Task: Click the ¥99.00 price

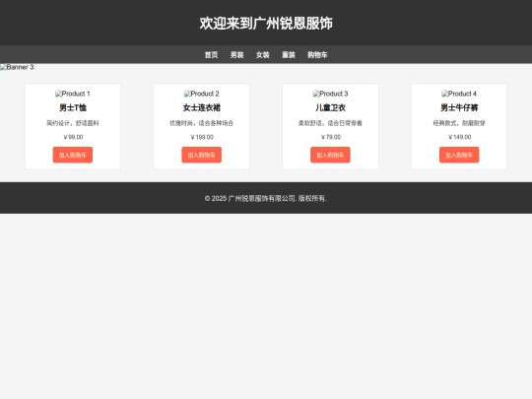Action: click(x=73, y=137)
